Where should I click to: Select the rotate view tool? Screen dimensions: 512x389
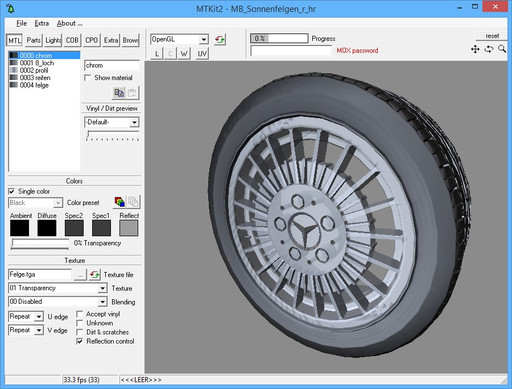click(x=489, y=49)
